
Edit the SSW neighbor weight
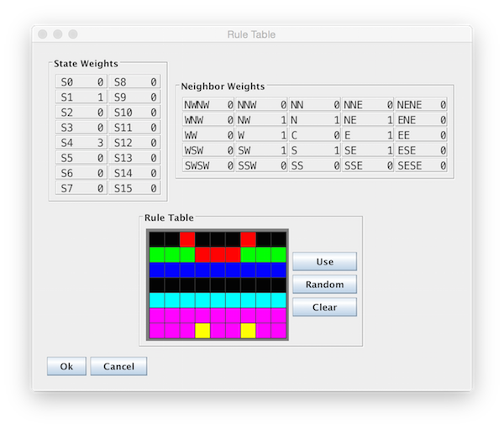(x=261, y=165)
